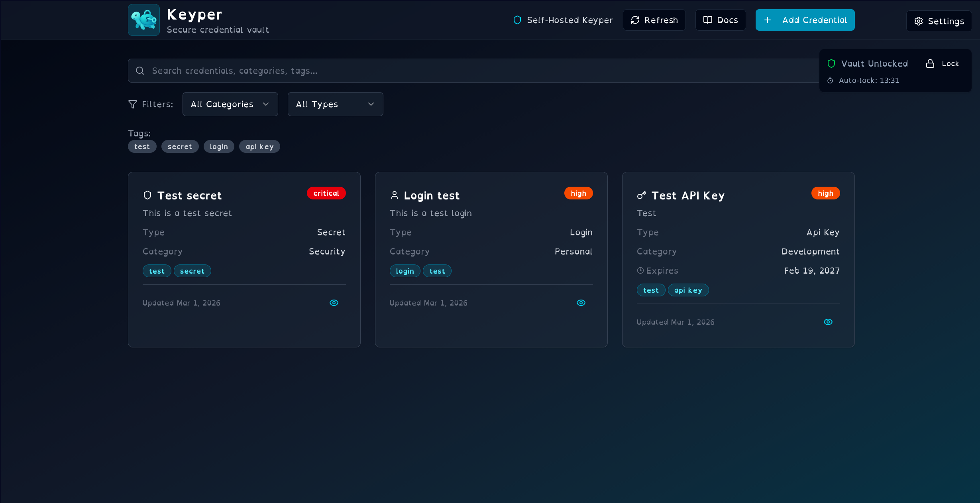Show the Login test password
The width and height of the screenshot is (980, 503).
(581, 303)
